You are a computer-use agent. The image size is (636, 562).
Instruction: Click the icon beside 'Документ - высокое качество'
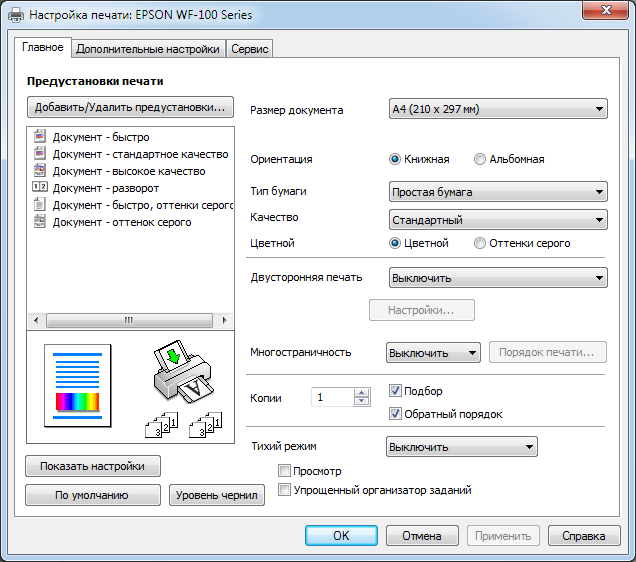(39, 171)
